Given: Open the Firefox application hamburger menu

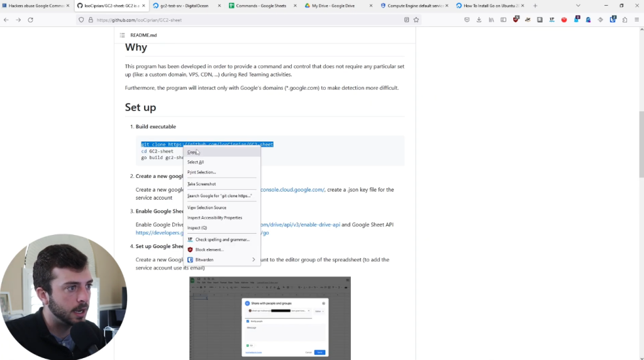Looking at the screenshot, I should pos(636,19).
